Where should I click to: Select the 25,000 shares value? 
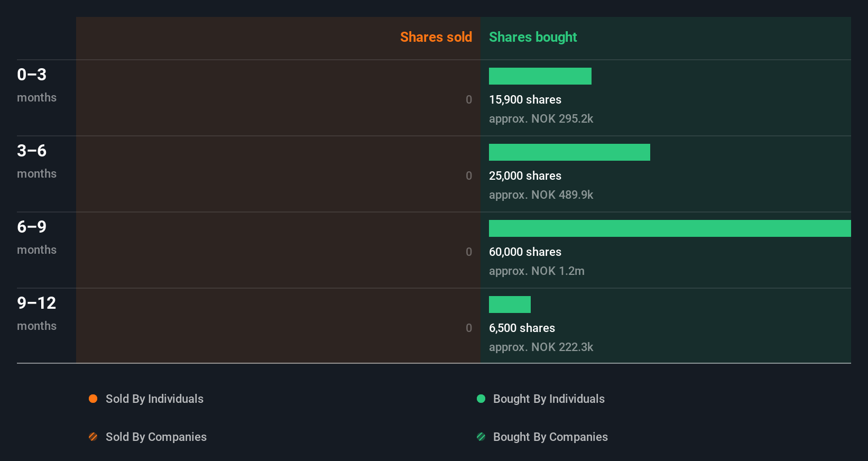point(525,176)
